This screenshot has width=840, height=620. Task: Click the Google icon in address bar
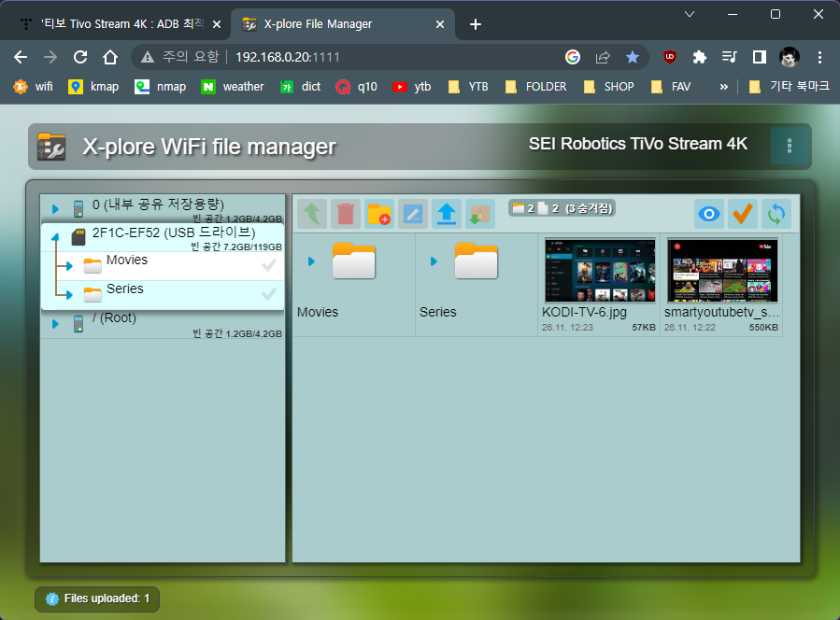point(573,57)
